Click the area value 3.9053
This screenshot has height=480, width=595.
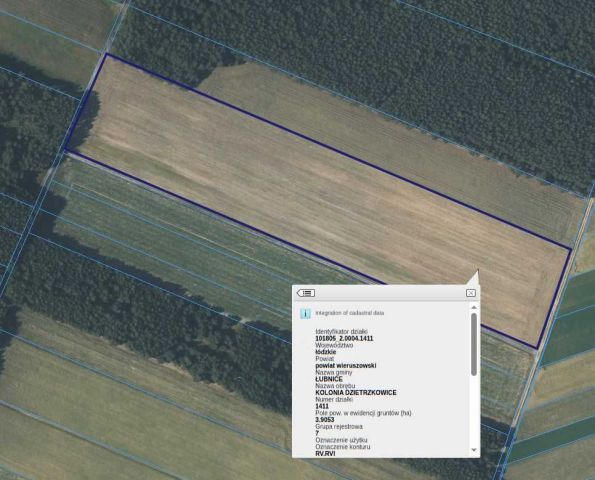(325, 420)
